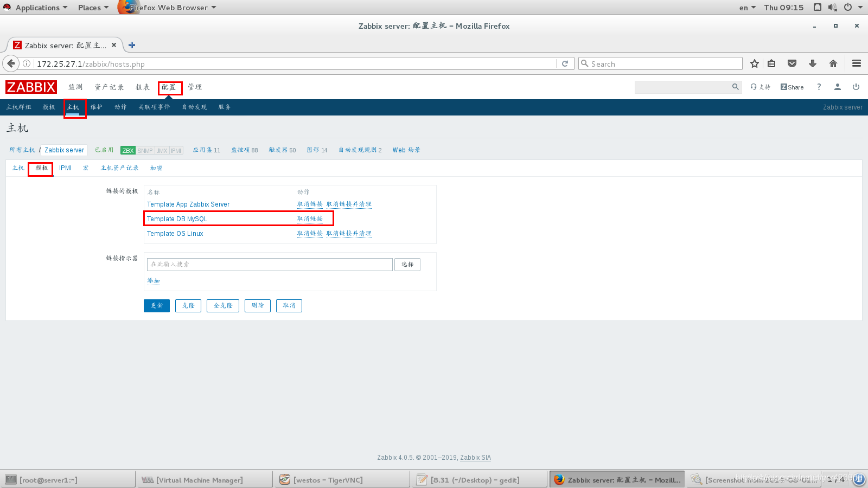The height and width of the screenshot is (488, 868).
Task: Click the blue 更新 button
Action: point(157,305)
